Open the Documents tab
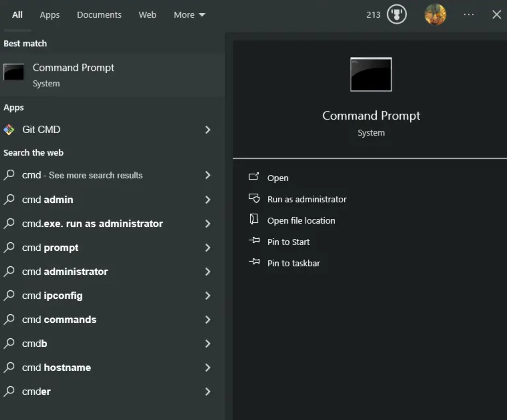 (99, 15)
